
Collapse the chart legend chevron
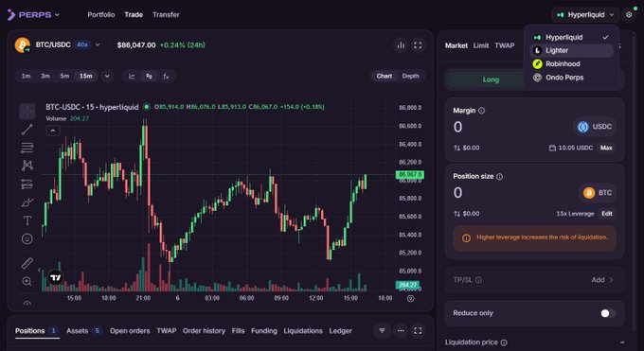click(53, 131)
